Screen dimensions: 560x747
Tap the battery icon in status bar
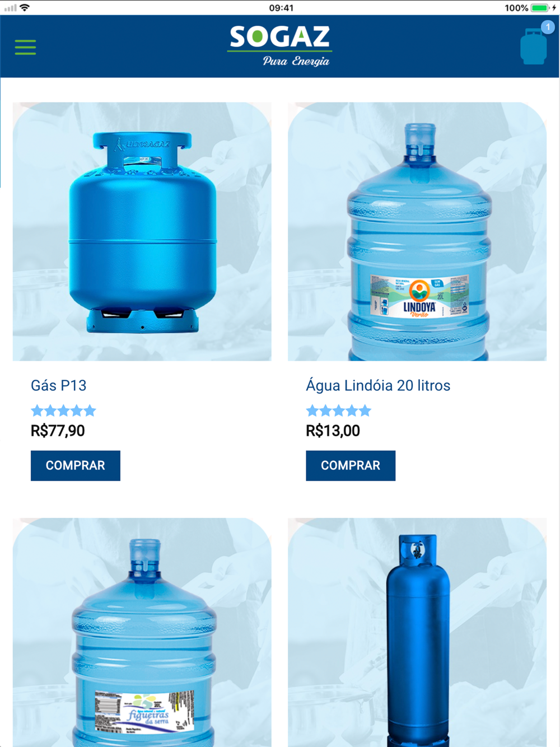[x=540, y=8]
